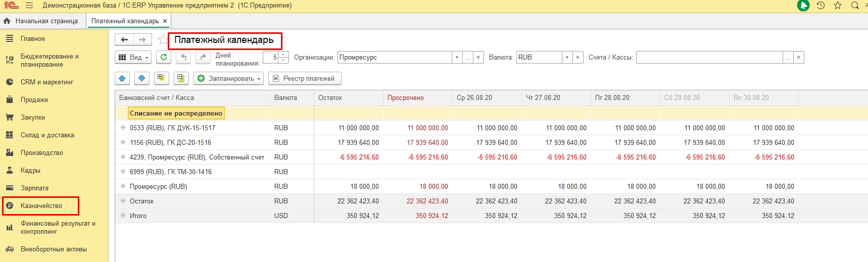Open the Валюта RUB dropdown list
Screen dimensions: 868x262
tap(567, 58)
